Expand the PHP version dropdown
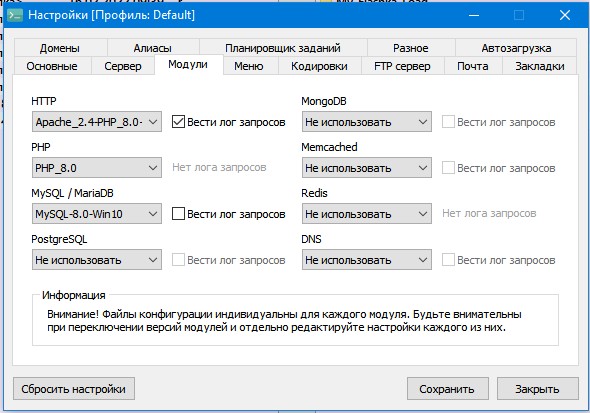Viewport: 590px width, 413px height. [97, 168]
